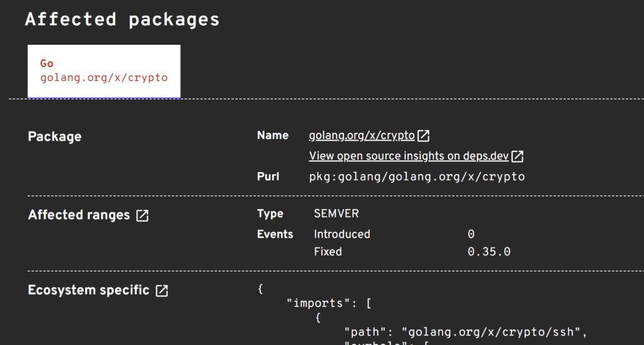The width and height of the screenshot is (644, 345).
Task: Click external-link icon beside golang.org/x/crypto name
Action: (x=423, y=136)
